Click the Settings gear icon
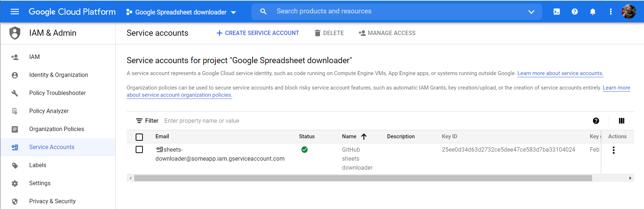 pyautogui.click(x=15, y=183)
